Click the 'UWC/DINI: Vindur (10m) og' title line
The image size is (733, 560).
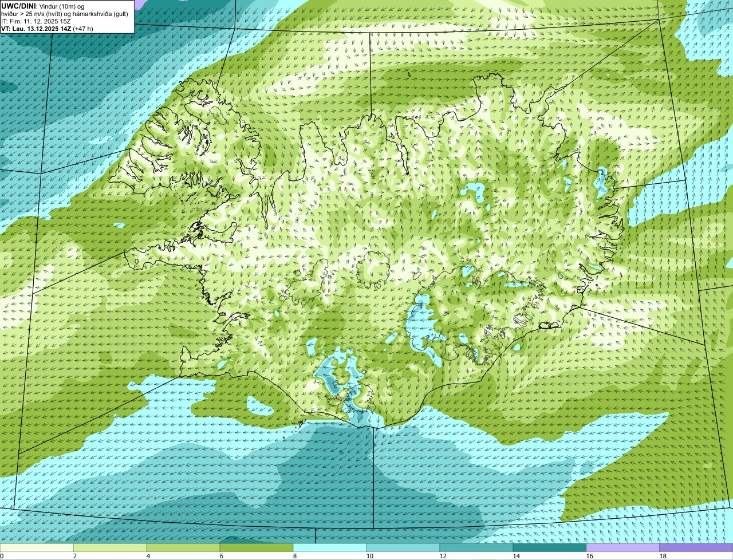(x=43, y=6)
